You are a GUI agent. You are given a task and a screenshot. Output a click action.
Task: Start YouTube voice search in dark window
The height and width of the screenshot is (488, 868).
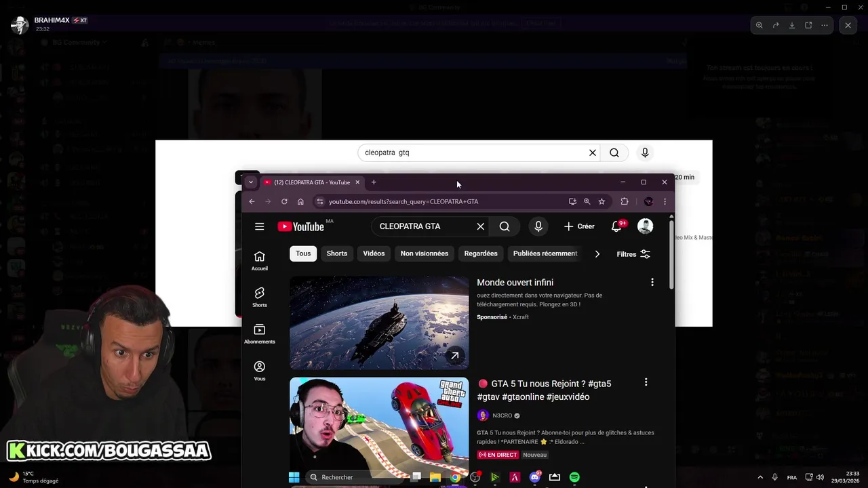[538, 226]
